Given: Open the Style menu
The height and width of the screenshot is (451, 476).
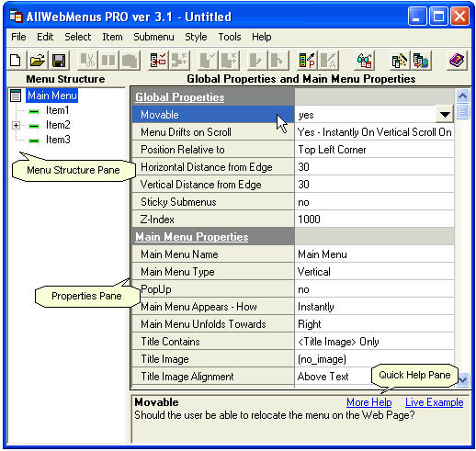Looking at the screenshot, I should coord(196,37).
